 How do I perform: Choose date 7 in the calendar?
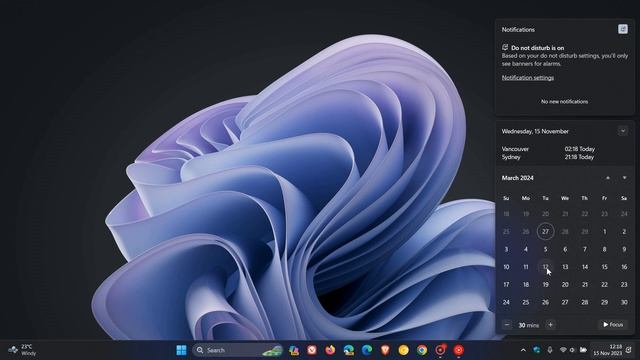pos(585,249)
